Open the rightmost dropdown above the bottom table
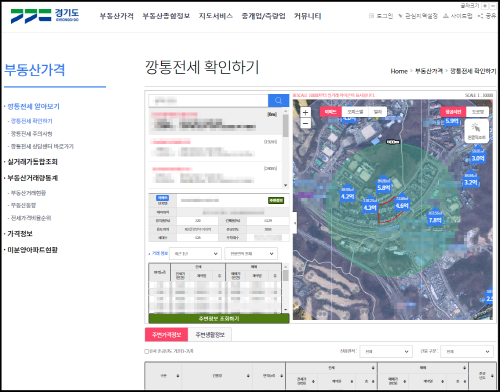Viewport: 500px width, 392px height. (x=467, y=351)
